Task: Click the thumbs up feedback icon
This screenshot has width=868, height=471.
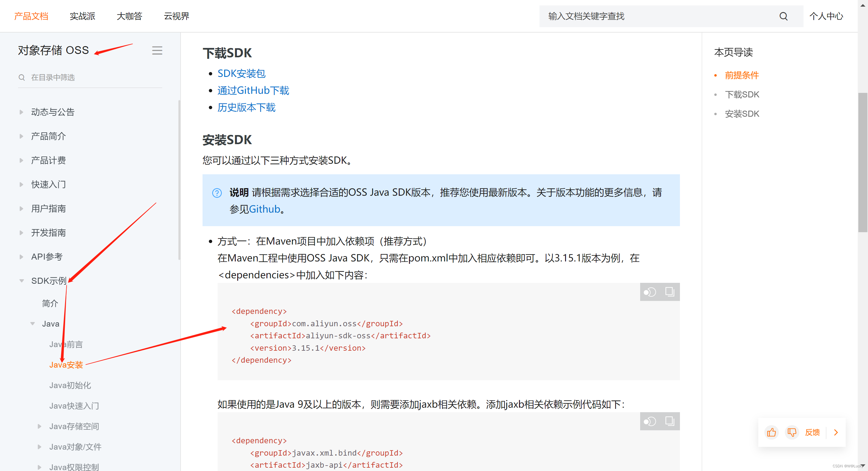Action: (x=771, y=432)
